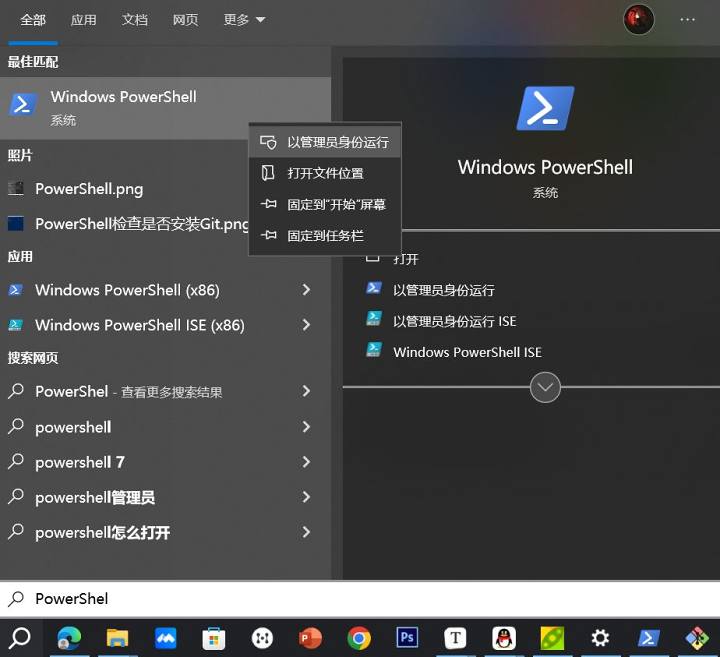Open the Git diamond icon in taskbar
This screenshot has height=657, width=720.
point(697,638)
